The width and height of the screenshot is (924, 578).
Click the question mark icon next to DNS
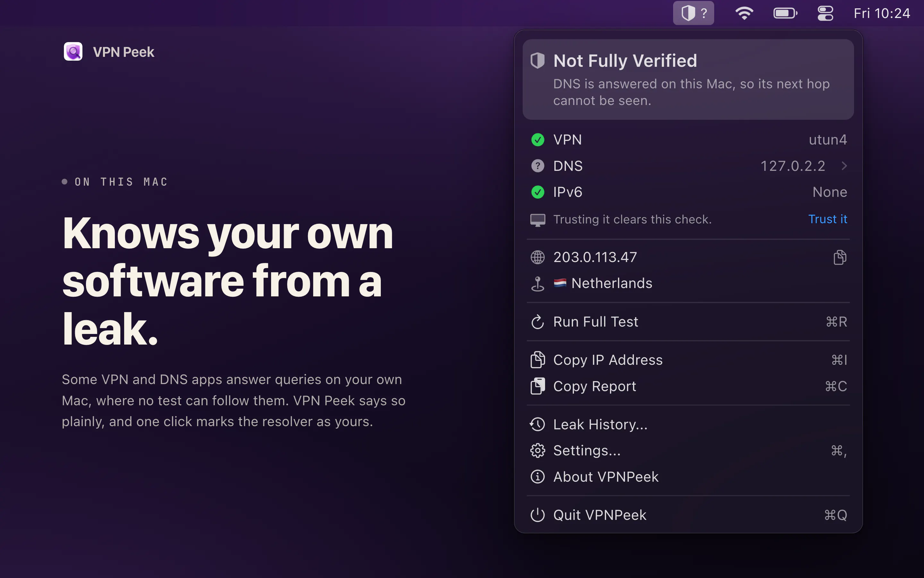pyautogui.click(x=538, y=166)
